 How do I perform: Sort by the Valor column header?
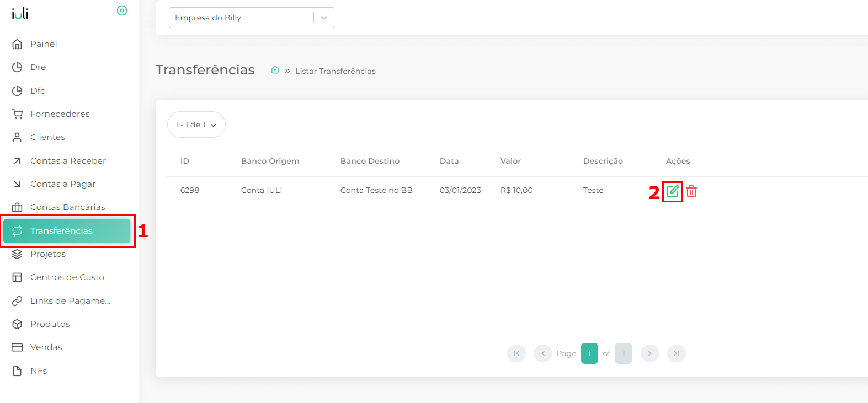pyautogui.click(x=510, y=161)
